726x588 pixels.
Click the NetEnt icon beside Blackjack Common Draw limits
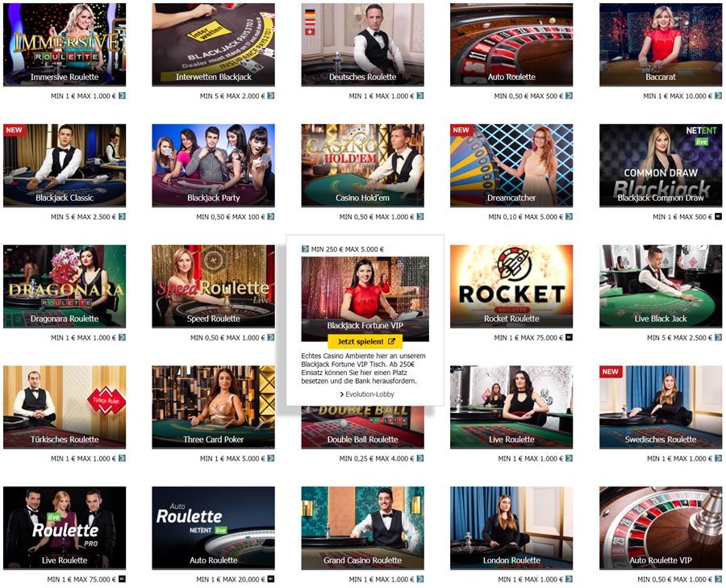click(718, 216)
